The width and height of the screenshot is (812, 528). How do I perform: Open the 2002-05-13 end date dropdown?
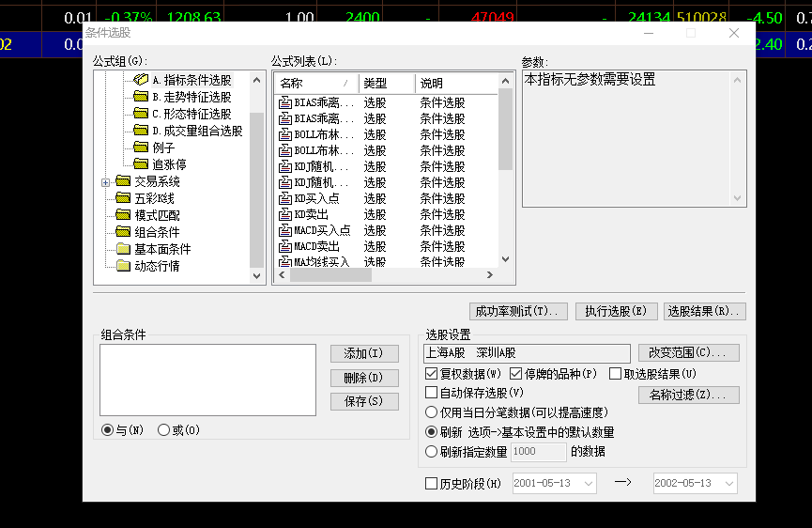pos(728,484)
